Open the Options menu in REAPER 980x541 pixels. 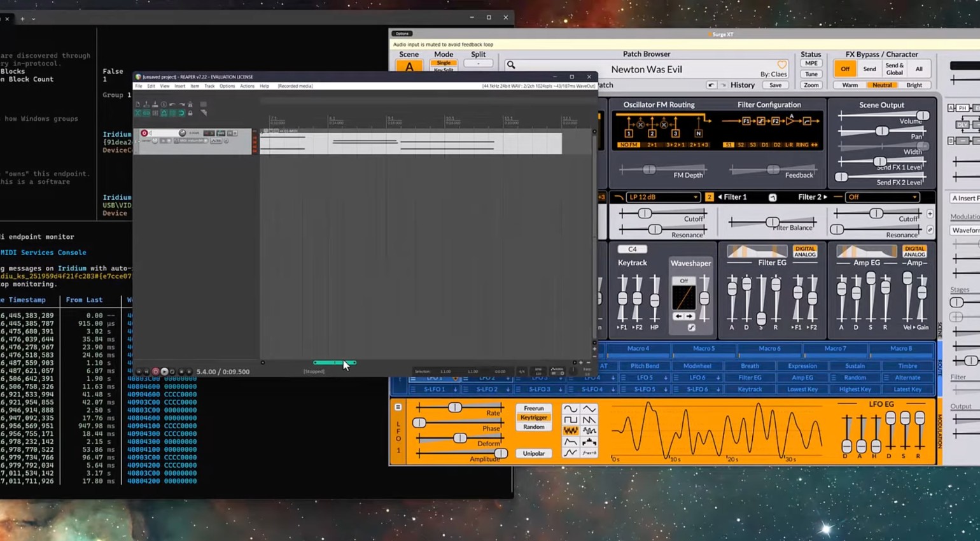pos(227,86)
